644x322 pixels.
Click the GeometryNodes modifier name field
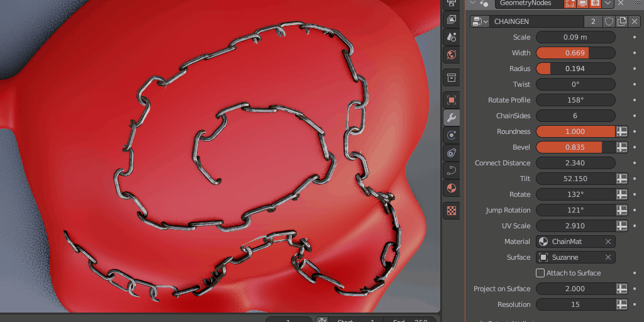pyautogui.click(x=529, y=3)
